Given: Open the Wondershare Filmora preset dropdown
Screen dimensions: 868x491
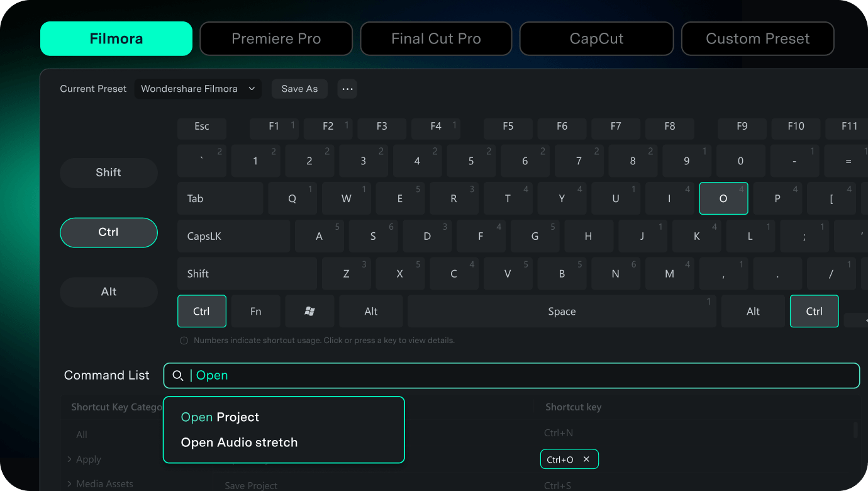Looking at the screenshot, I should (198, 89).
